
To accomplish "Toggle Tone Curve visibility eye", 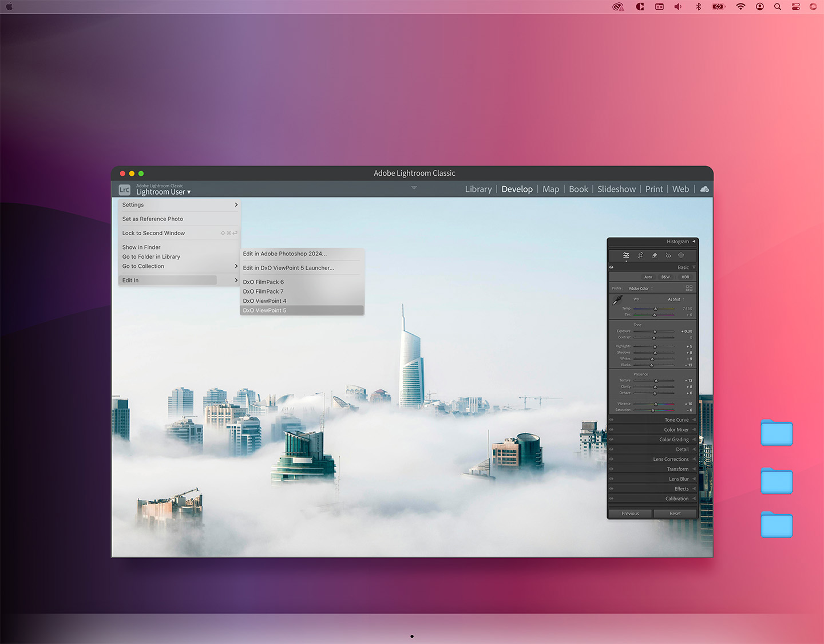I will [611, 420].
